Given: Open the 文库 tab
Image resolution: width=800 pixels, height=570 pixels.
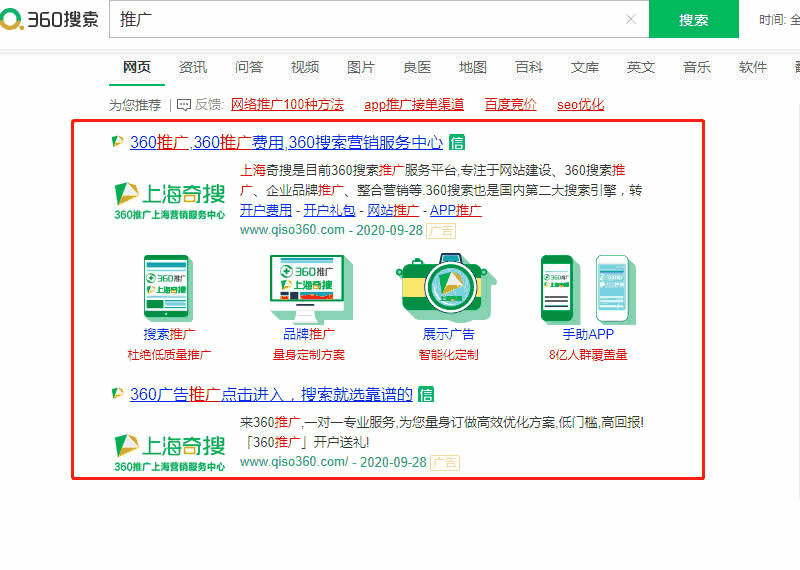Looking at the screenshot, I should 585,67.
